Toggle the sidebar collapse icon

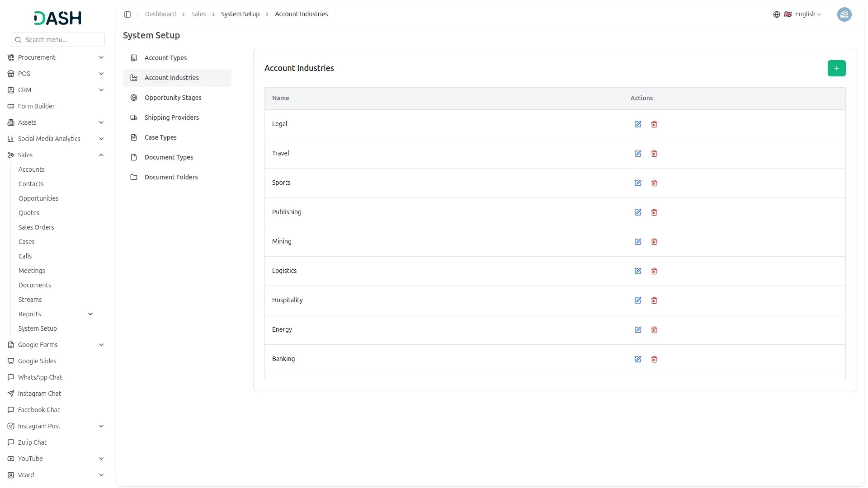127,14
